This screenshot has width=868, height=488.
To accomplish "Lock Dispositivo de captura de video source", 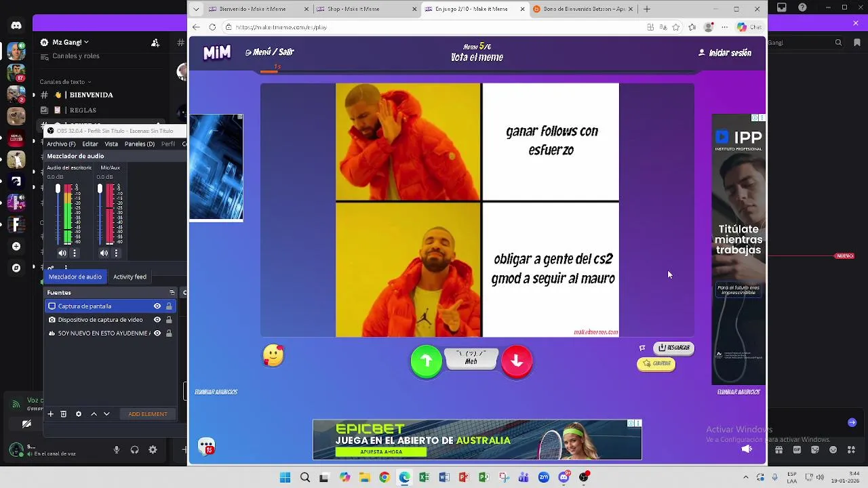I will 169,320.
